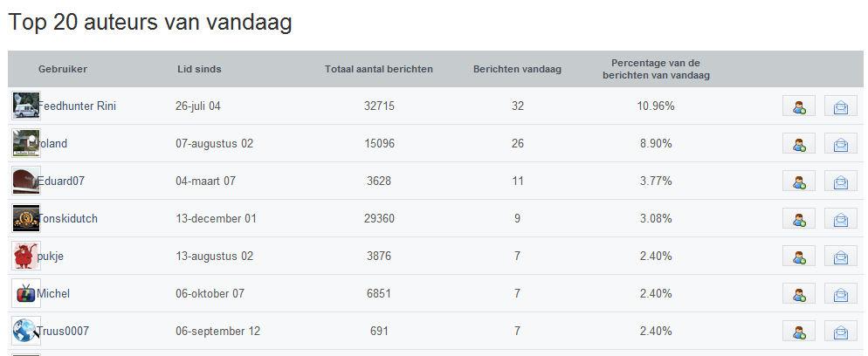
Task: Click the Gebruiker column header
Action: click(x=63, y=69)
